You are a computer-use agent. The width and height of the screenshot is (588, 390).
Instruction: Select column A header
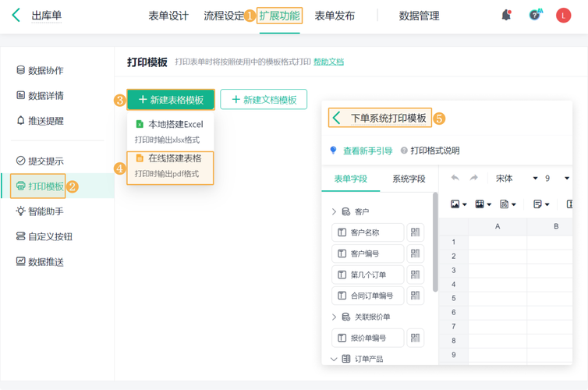pos(498,226)
